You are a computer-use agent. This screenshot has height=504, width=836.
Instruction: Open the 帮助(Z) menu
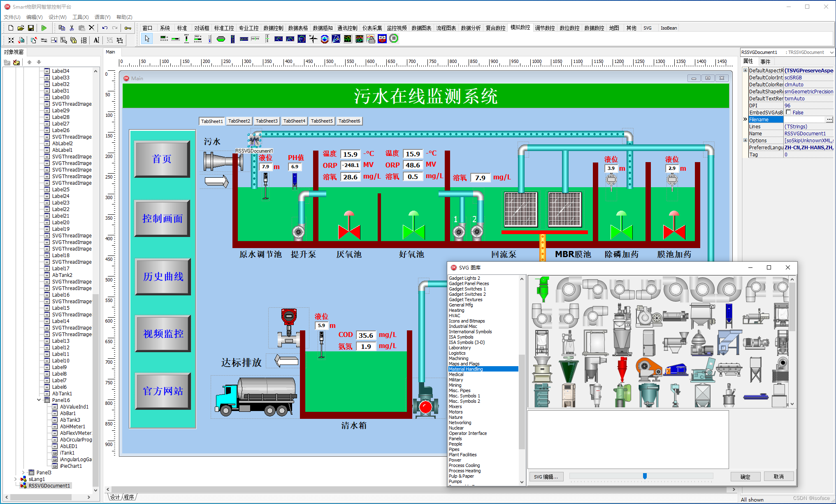[124, 17]
